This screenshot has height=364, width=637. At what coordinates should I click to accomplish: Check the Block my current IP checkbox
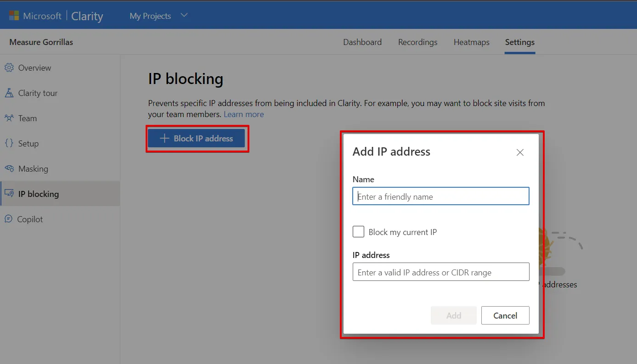click(358, 232)
